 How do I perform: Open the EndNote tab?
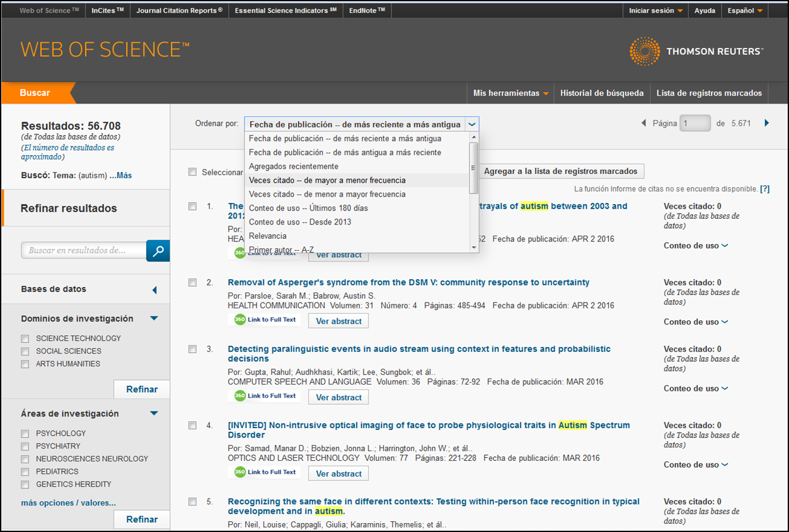367,11
